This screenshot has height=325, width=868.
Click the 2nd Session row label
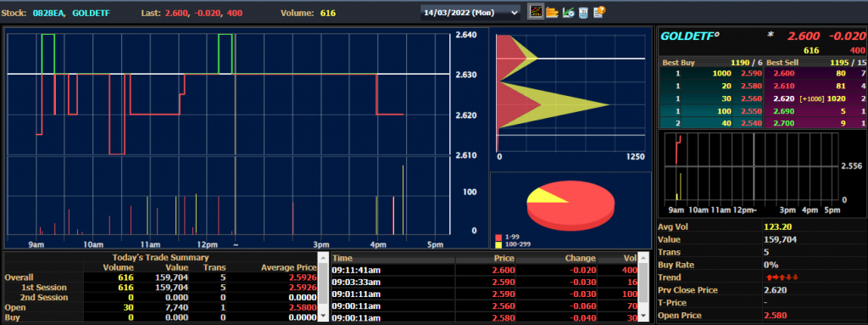point(44,297)
